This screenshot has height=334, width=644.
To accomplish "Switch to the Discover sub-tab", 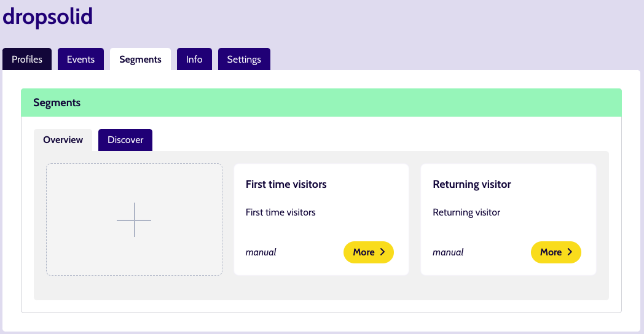I will tap(125, 140).
